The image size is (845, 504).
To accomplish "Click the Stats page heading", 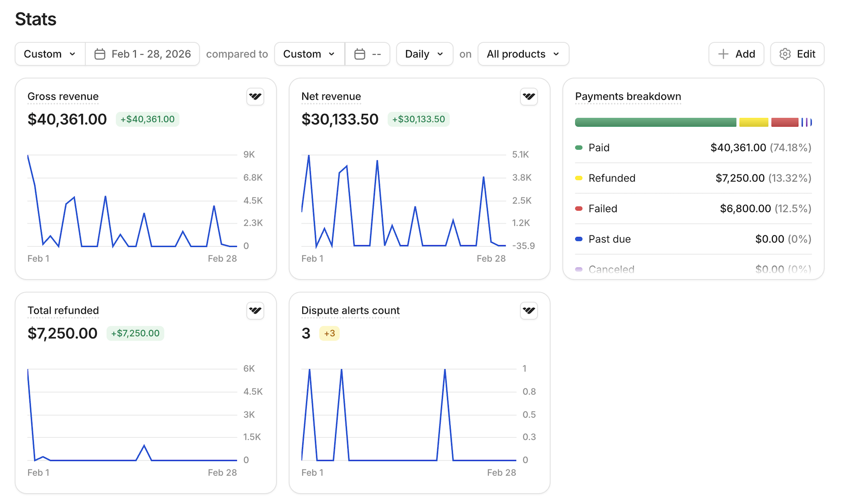I will coord(36,19).
